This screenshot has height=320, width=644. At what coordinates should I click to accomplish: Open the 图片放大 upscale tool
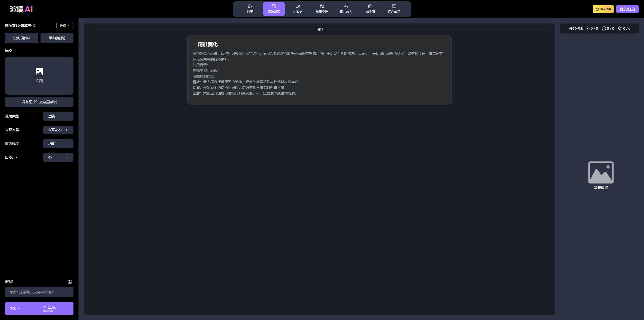point(346,9)
